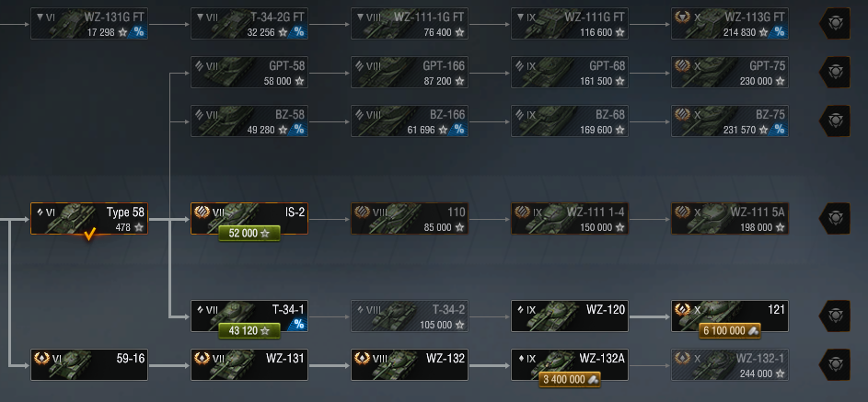Click the hexagon icon beside BZ-75
Viewport: 868px width, 402px height.
point(835,121)
